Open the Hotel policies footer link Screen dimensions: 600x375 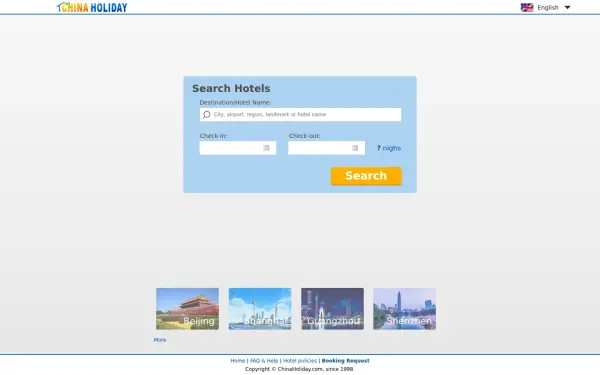[300, 360]
